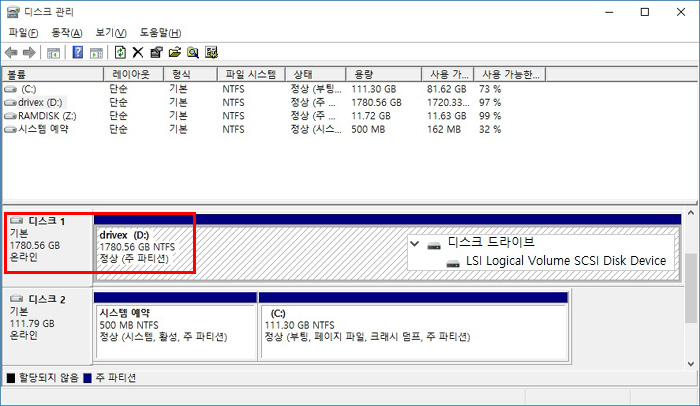Click the LSI Logical Volume device icon
Screen dimensions: 700x406
click(x=453, y=263)
